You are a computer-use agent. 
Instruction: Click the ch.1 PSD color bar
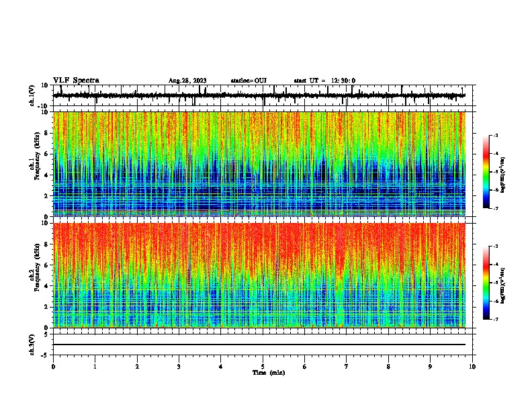tap(486, 172)
